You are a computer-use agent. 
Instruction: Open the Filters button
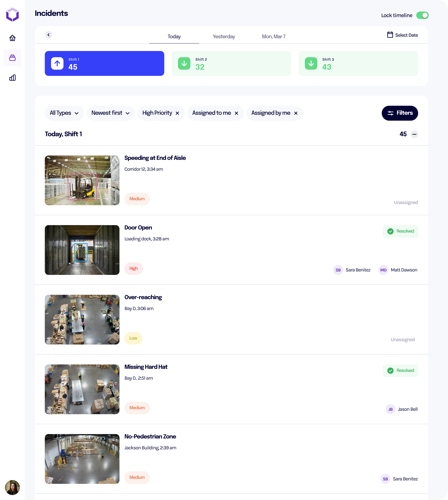(400, 113)
